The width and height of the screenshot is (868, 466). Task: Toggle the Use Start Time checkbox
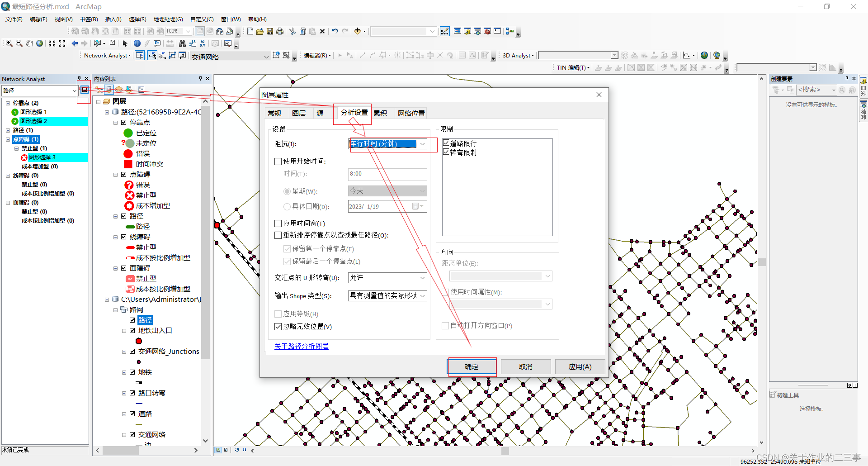click(x=278, y=161)
